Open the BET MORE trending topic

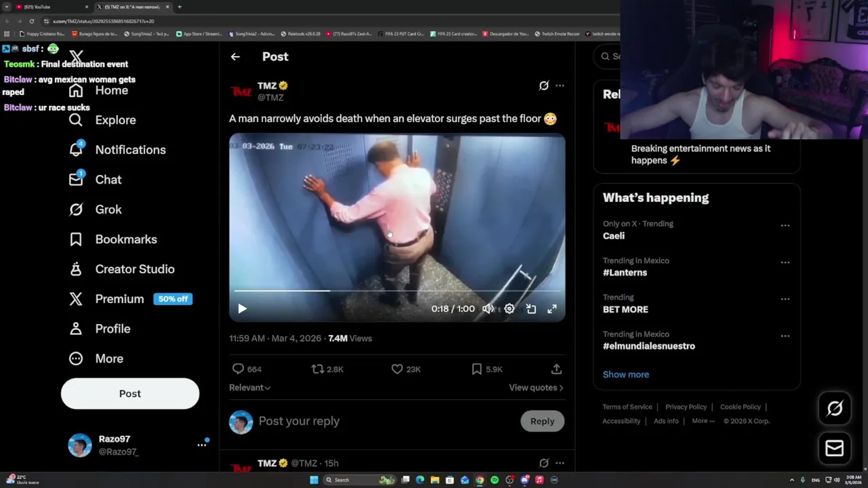click(x=625, y=309)
